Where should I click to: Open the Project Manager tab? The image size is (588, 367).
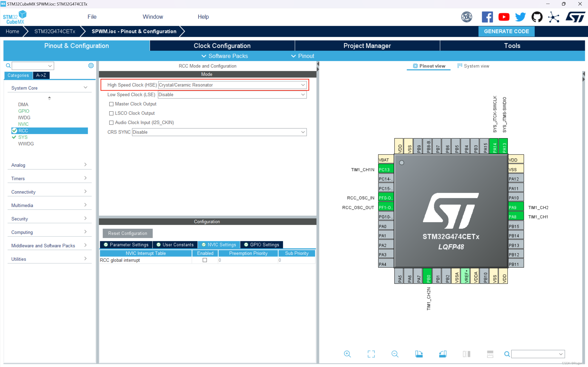pyautogui.click(x=367, y=46)
